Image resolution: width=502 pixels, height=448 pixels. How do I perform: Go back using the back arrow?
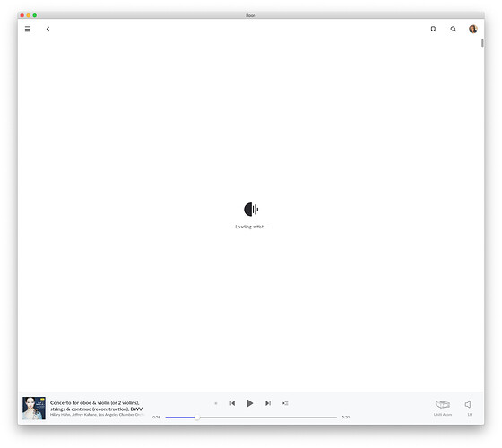point(48,29)
